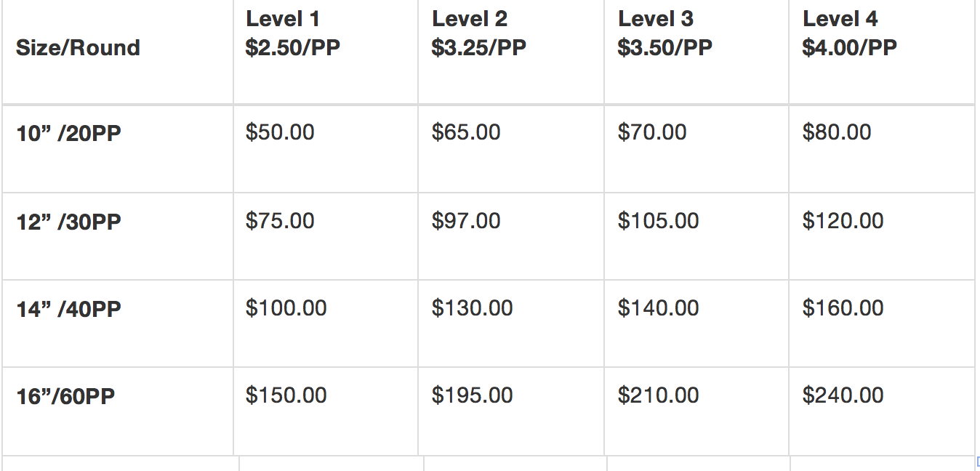Select the $195.00 price cell
The height and width of the screenshot is (471, 980).
[x=472, y=395]
